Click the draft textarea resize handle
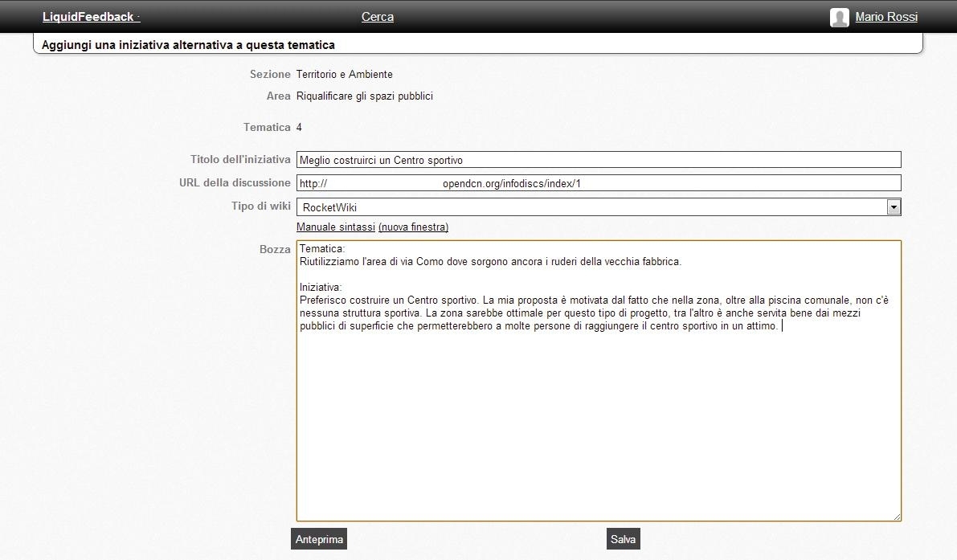This screenshot has height=560, width=957. tap(897, 517)
